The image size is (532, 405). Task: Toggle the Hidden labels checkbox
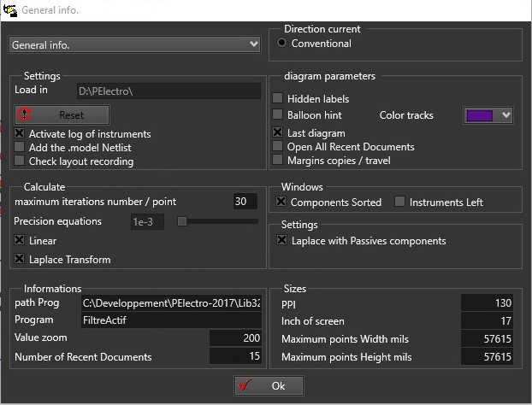coord(277,98)
